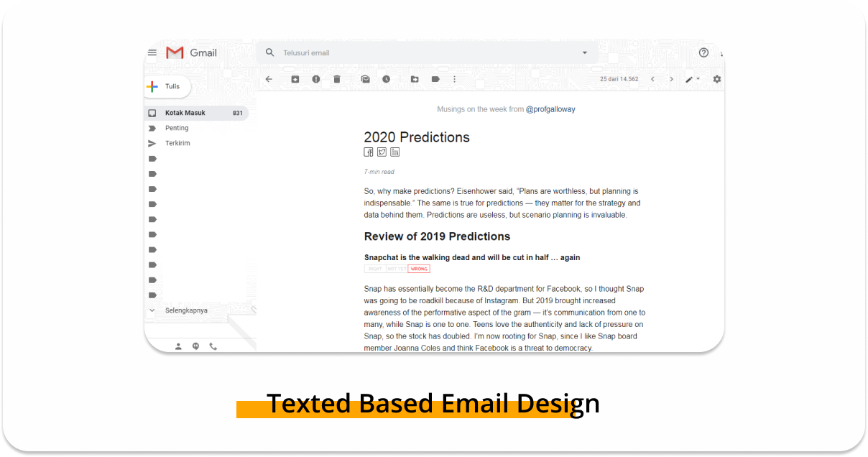Click the Facebook icon under 2020 Predictions
Screen dimensions: 868x457
[x=369, y=152]
